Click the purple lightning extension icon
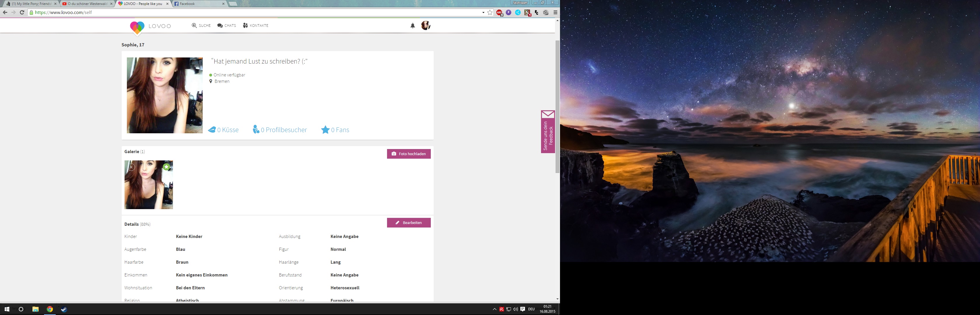This screenshot has width=980, height=315. coord(508,13)
